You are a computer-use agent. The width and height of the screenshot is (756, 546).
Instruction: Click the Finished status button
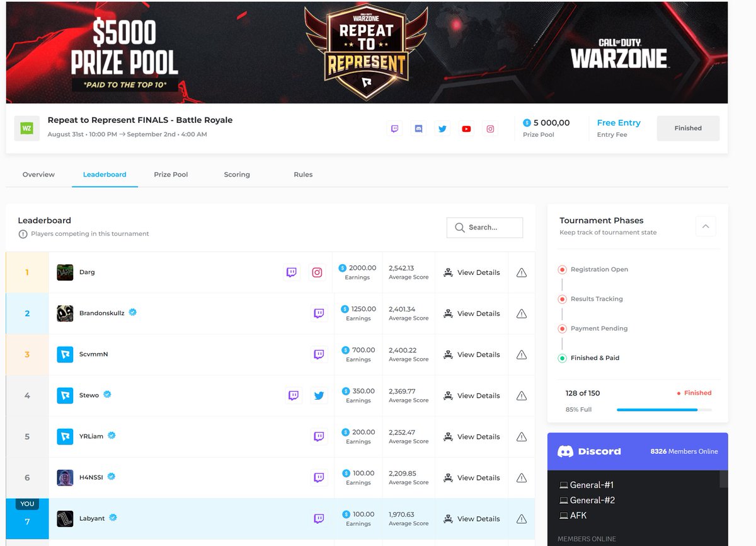click(687, 128)
